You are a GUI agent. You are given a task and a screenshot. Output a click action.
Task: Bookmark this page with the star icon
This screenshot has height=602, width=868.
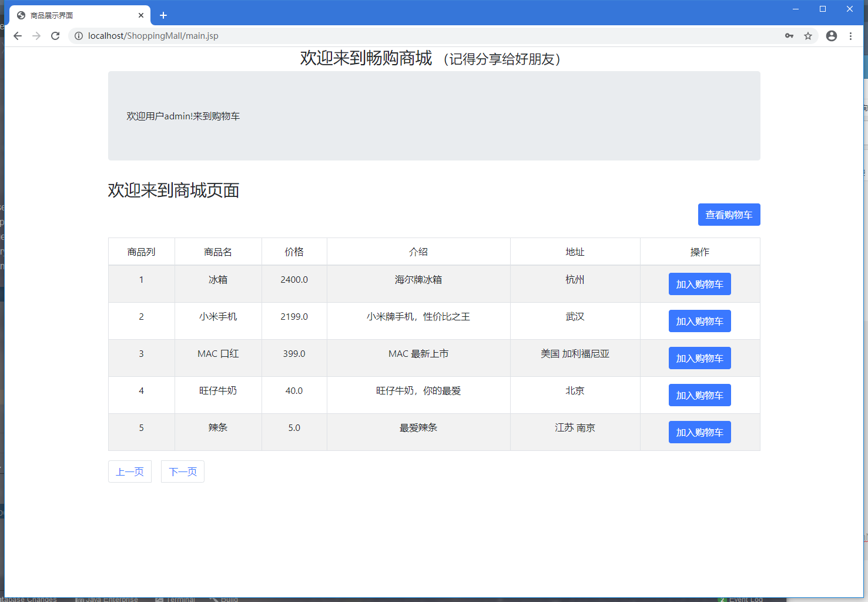808,36
